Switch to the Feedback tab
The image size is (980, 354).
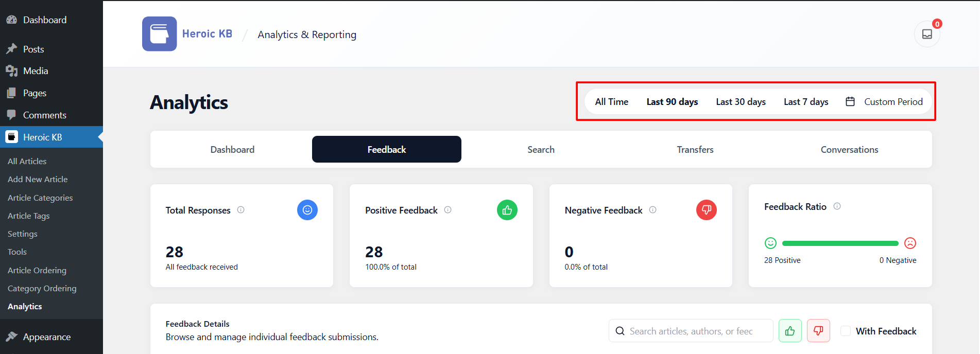pos(387,149)
